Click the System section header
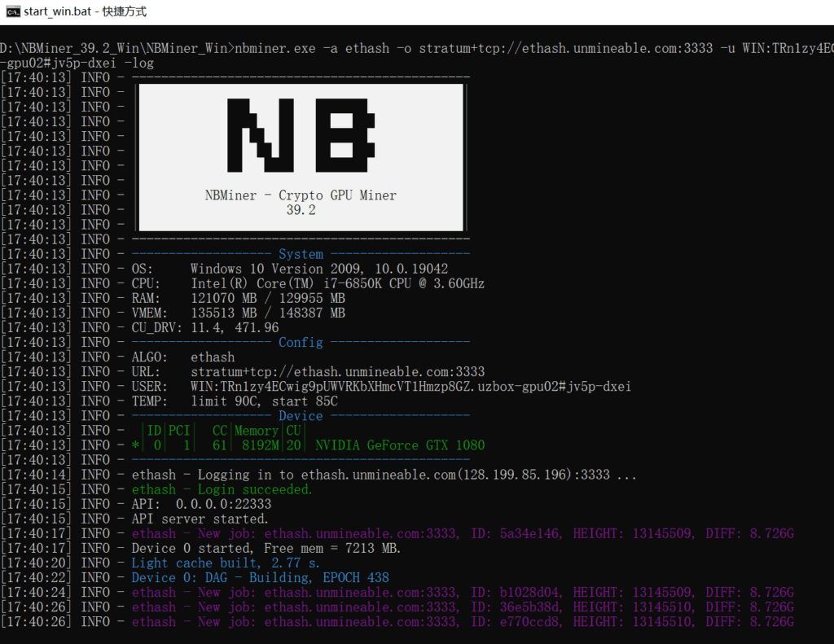 click(x=301, y=254)
